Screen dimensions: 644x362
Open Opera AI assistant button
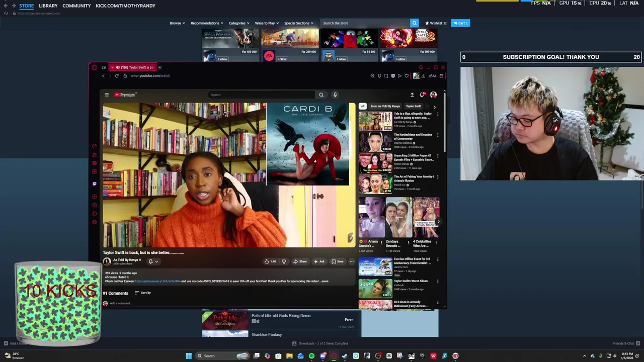432,76
